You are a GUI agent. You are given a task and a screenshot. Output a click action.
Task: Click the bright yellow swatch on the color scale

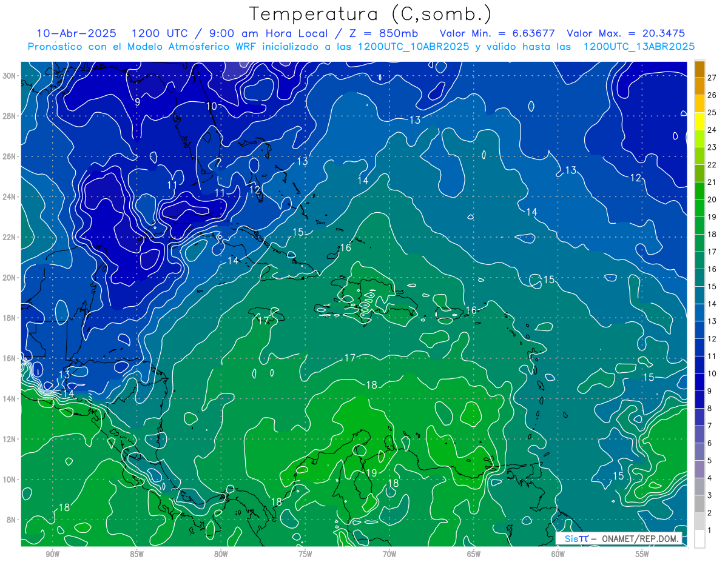[x=699, y=121]
